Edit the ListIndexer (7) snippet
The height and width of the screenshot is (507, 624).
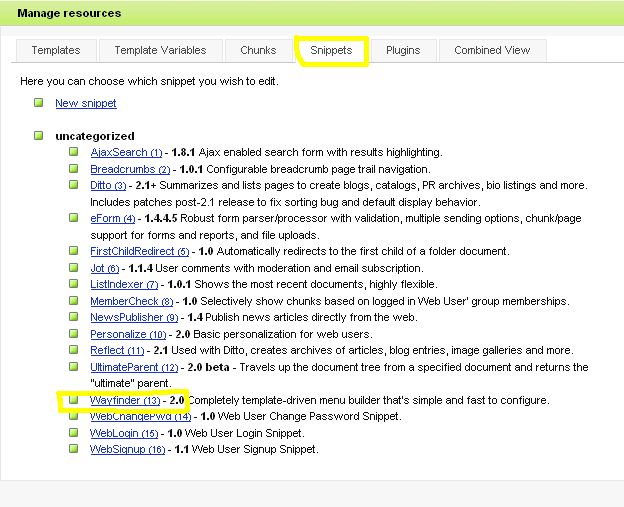tap(124, 285)
